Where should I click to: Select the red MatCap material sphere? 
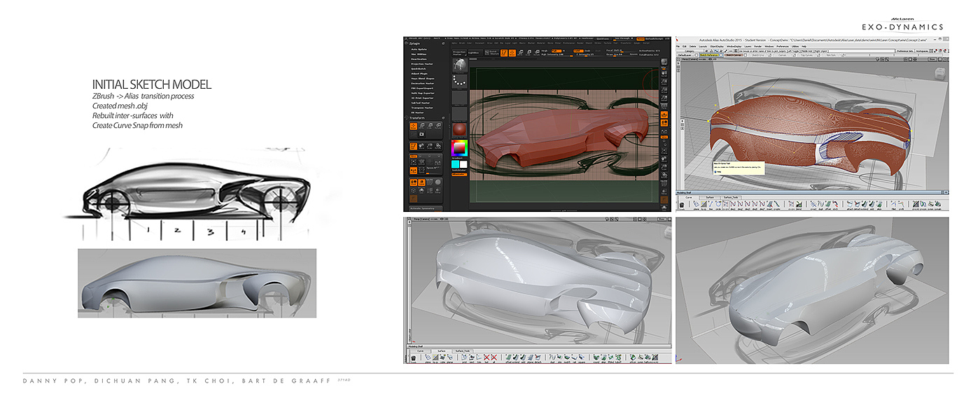click(459, 130)
